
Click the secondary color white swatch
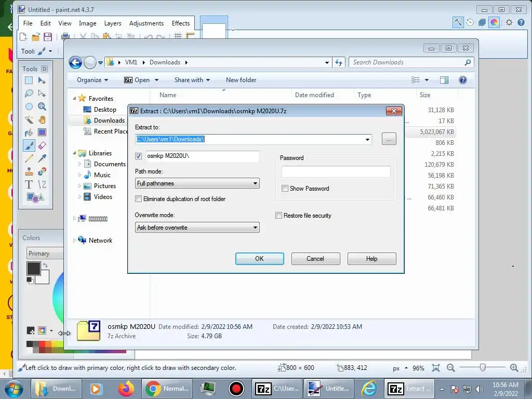[x=45, y=279]
